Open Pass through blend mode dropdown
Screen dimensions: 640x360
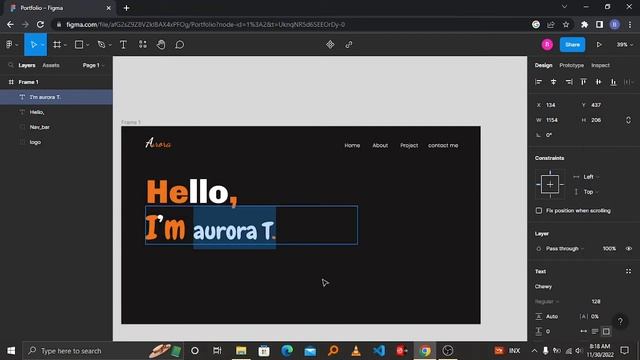(564, 249)
